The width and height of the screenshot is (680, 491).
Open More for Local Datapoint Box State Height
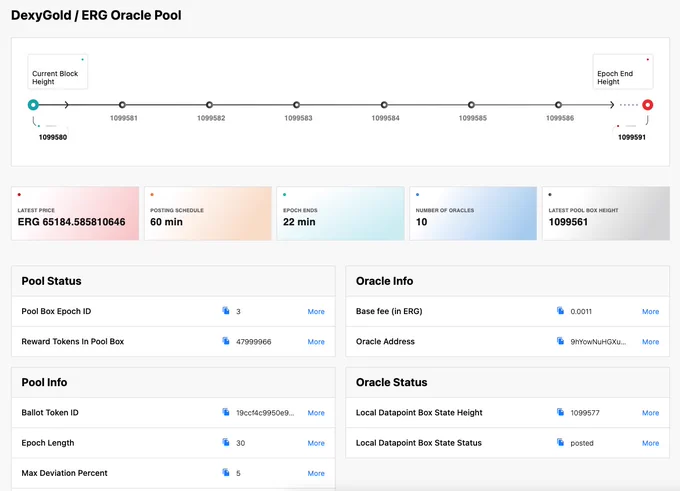tap(651, 413)
